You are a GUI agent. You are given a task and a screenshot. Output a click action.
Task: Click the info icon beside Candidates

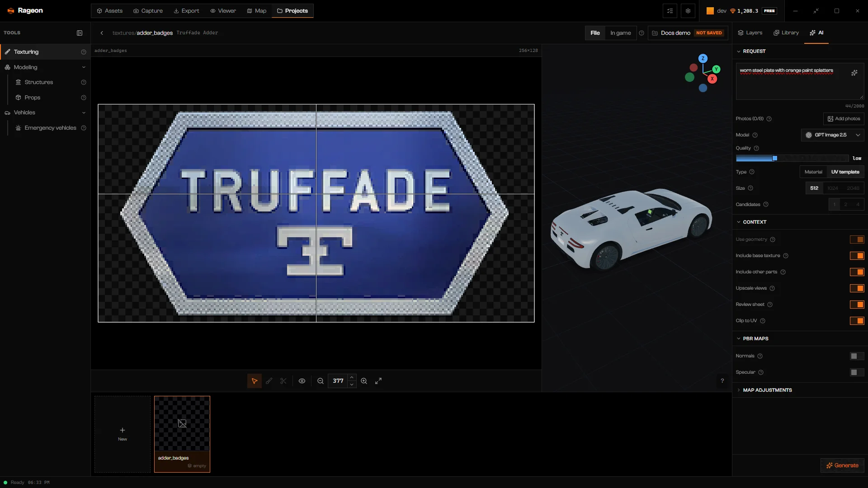(766, 205)
